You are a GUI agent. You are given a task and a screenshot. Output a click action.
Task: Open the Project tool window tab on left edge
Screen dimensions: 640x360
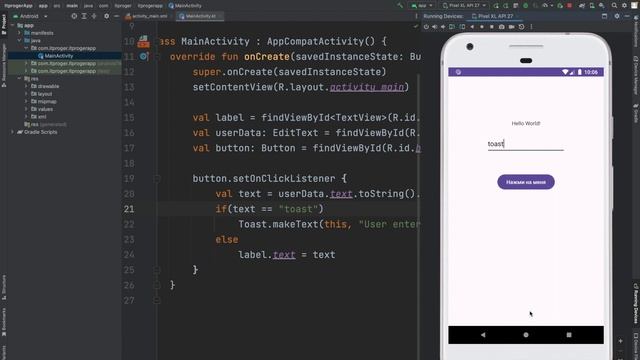tap(4, 24)
